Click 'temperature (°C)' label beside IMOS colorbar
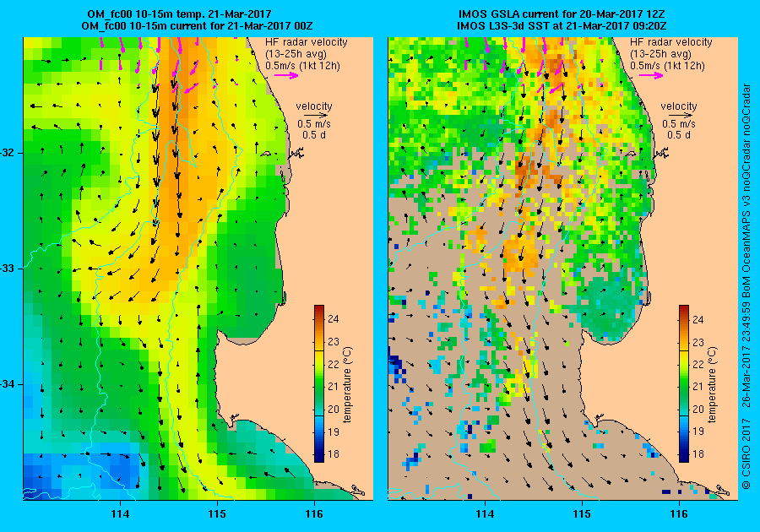 (712, 385)
